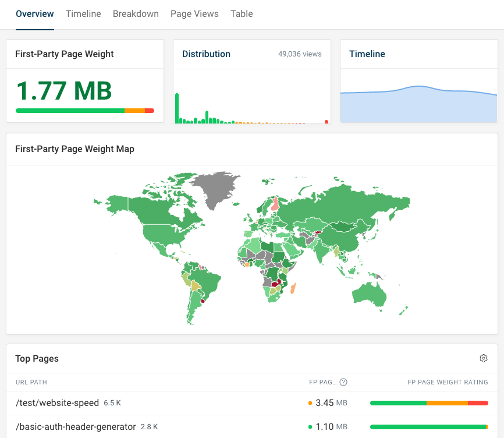Select Greenland on the page weight map

(216, 186)
